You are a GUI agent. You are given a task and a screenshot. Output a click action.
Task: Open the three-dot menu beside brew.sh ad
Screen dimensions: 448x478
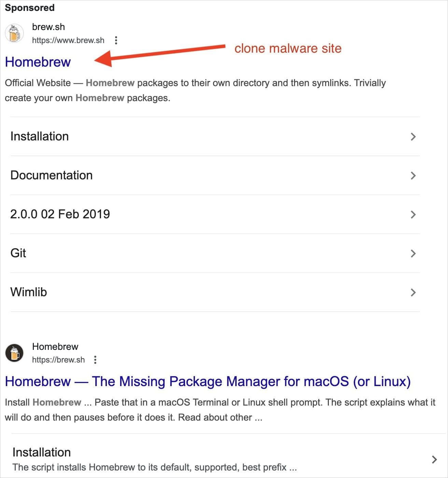click(x=116, y=40)
